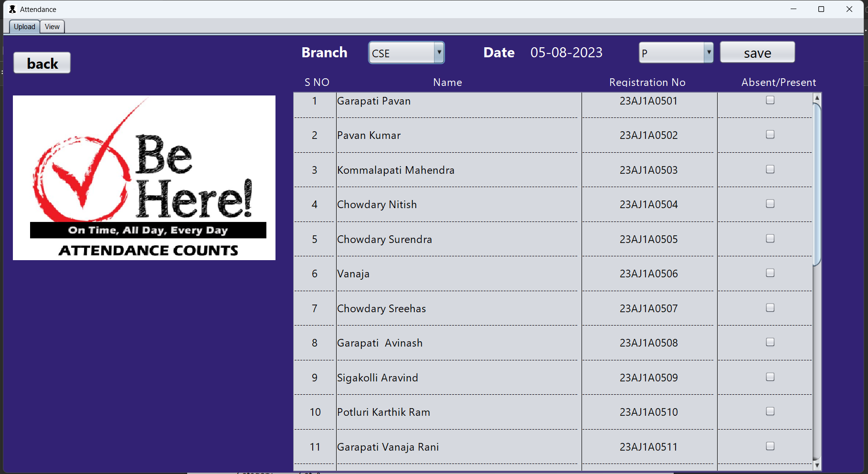Click the name Vanaja in row 6
This screenshot has width=868, height=474.
[x=353, y=274]
